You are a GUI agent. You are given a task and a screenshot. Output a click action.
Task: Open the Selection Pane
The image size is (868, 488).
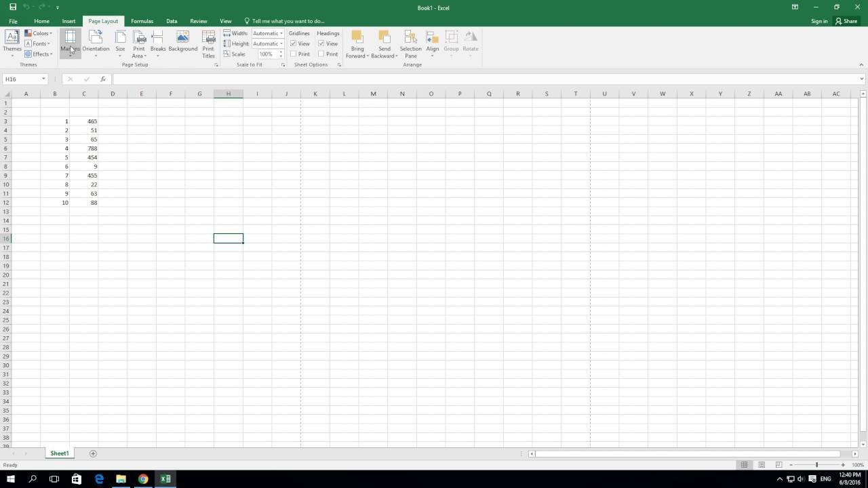pyautogui.click(x=410, y=42)
